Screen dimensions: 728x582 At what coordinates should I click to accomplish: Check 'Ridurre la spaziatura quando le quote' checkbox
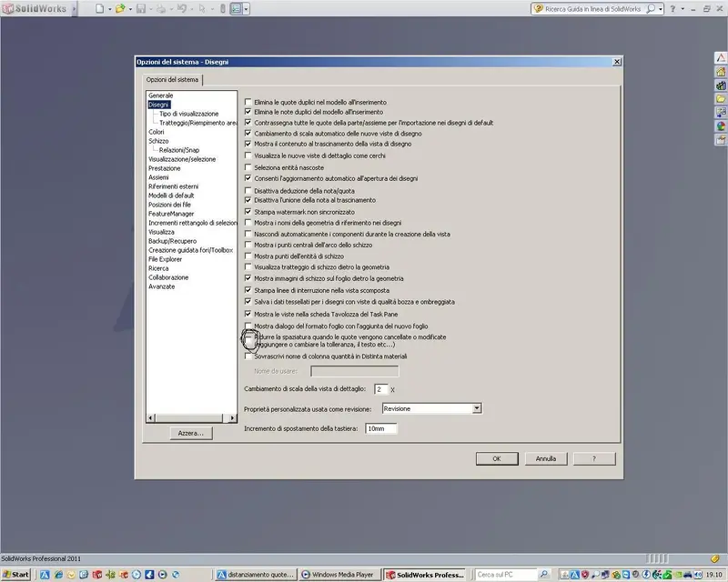point(249,339)
